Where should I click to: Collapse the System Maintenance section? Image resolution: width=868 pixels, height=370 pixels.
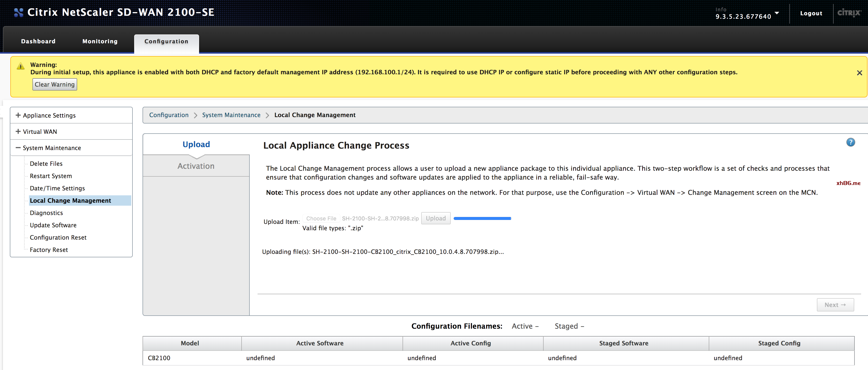click(71, 148)
